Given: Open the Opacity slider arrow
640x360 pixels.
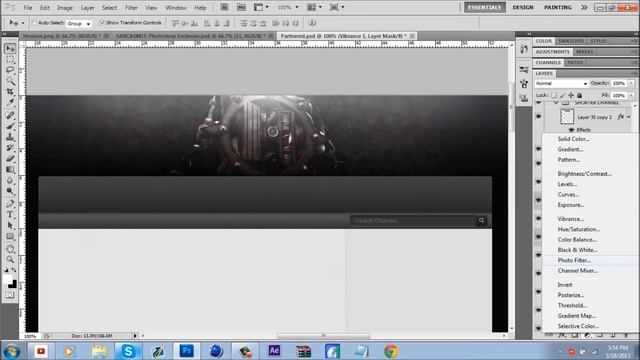Looking at the screenshot, I should [x=631, y=83].
